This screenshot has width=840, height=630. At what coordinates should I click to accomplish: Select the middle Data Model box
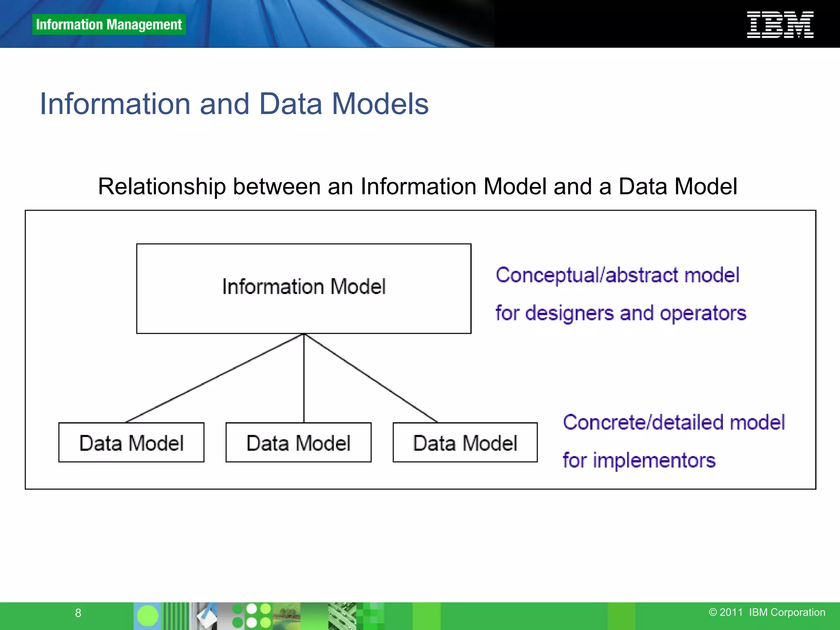[x=298, y=443]
